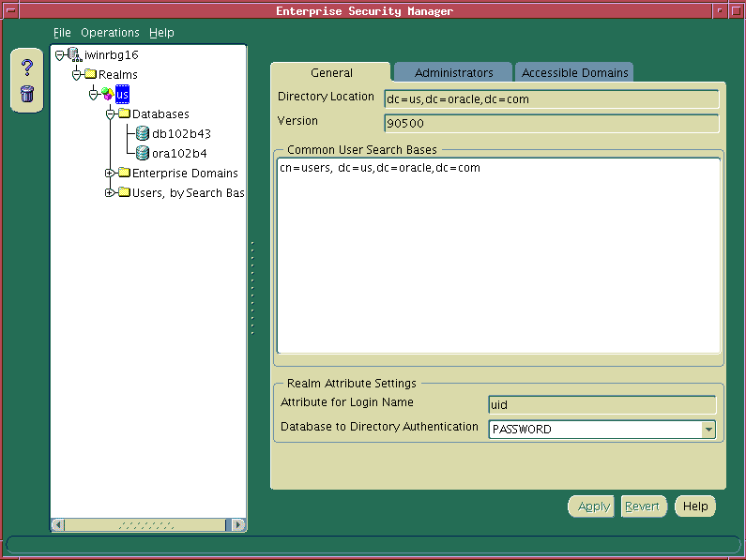Click the db102b43 database icon

click(x=143, y=133)
